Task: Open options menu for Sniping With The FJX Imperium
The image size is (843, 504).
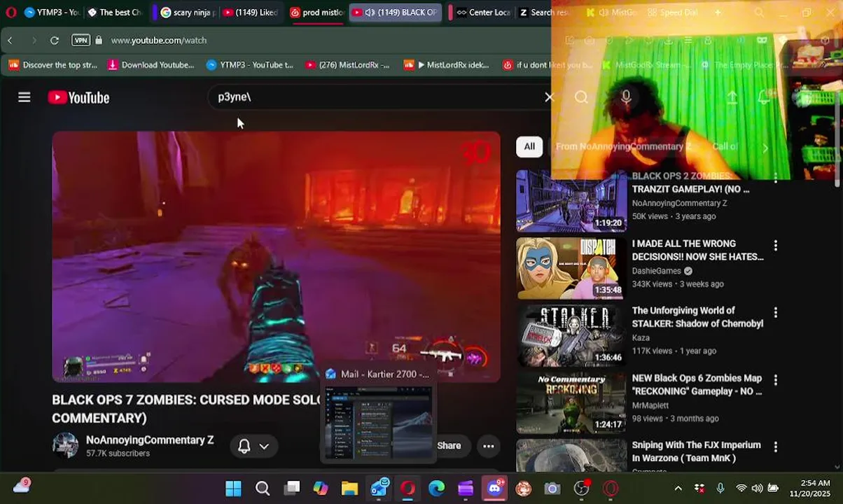Action: 775,447
